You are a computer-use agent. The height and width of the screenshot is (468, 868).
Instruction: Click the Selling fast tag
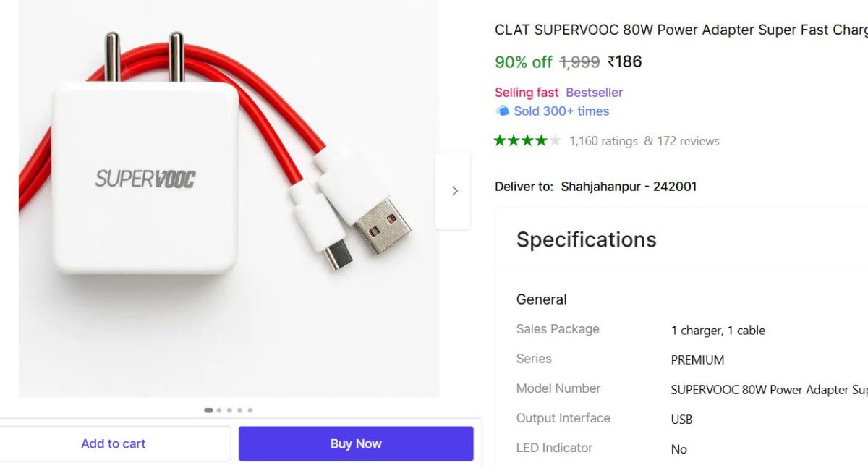point(527,92)
